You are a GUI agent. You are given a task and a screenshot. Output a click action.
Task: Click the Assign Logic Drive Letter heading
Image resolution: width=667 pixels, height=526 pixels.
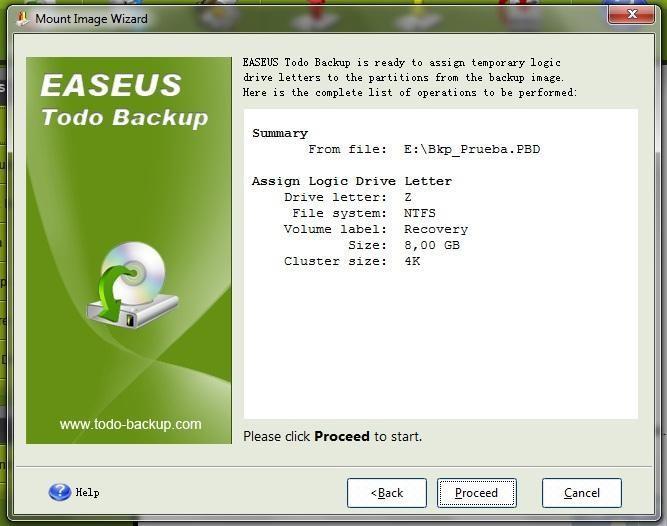(x=352, y=181)
